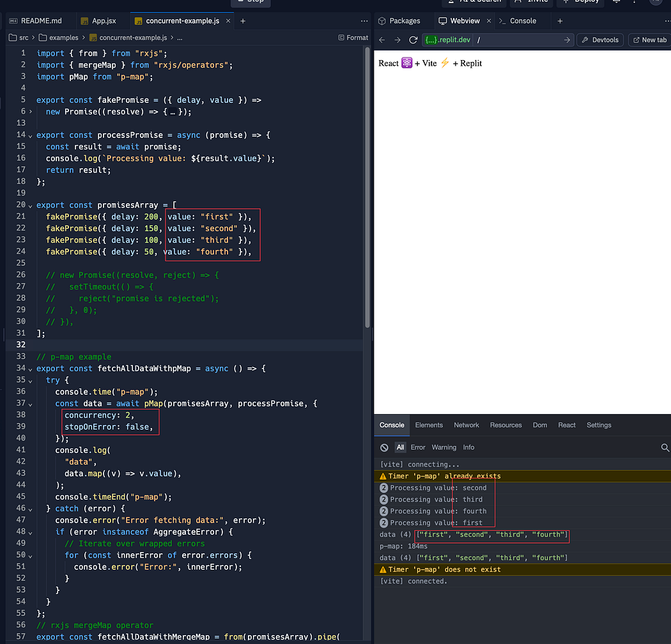
Task: Open editor pane three-dot options menu
Action: 364,21
